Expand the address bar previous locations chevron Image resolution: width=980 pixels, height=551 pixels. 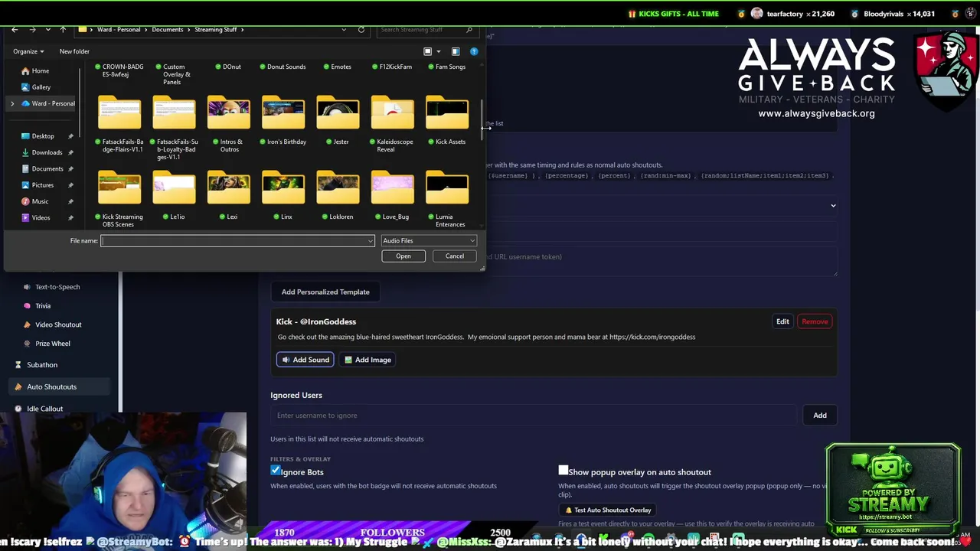pos(344,29)
